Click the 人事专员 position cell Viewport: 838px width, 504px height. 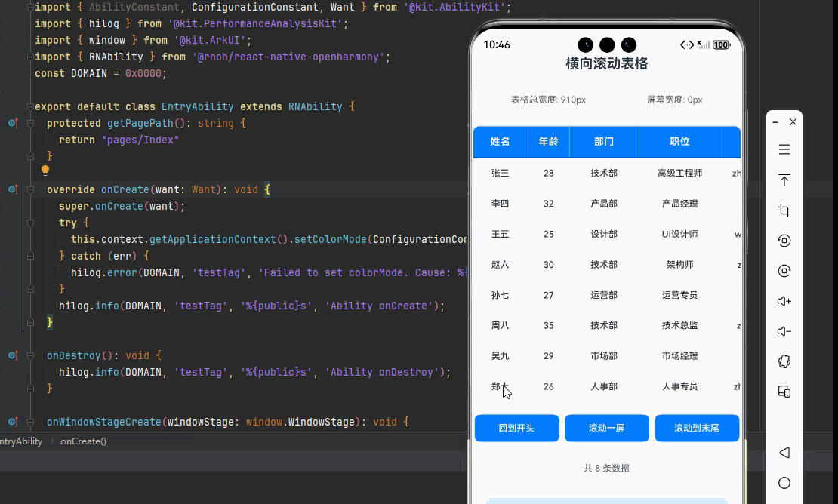pyautogui.click(x=679, y=386)
